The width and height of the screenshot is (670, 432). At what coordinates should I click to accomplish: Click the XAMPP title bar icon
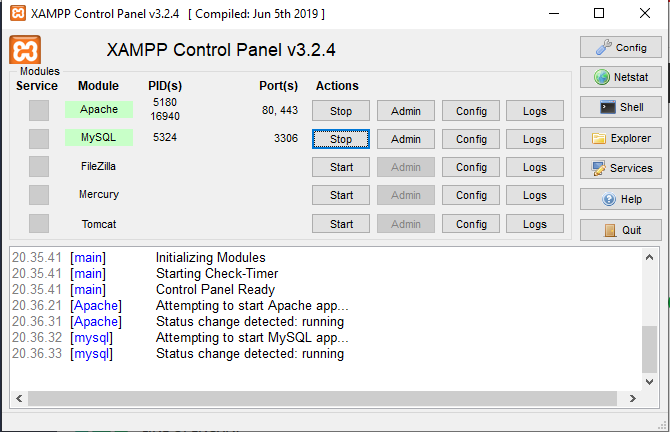[x=18, y=13]
